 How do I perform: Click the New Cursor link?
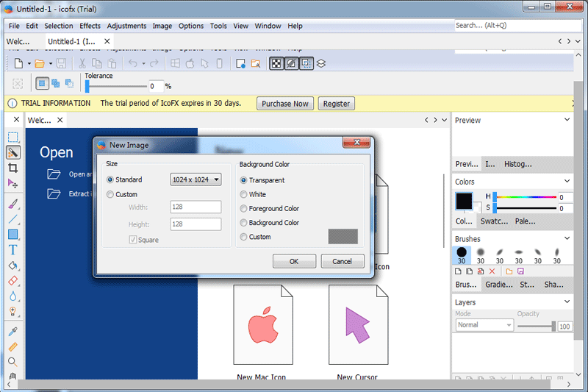[x=357, y=377]
